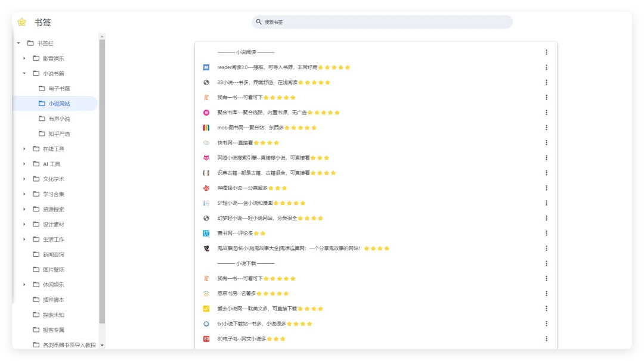Open more options for 哔哩轻小说 bookmark
Image resolution: width=644 pixels, height=361 pixels.
(546, 188)
